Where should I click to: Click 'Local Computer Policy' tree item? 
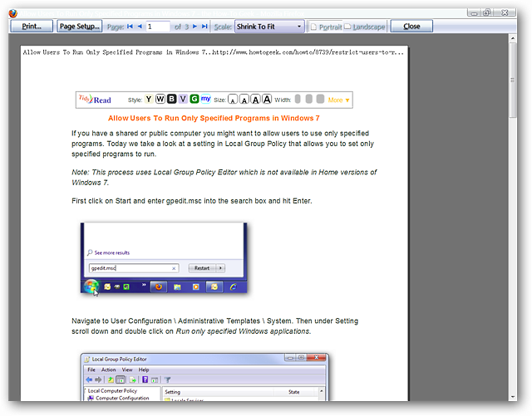tap(112, 390)
